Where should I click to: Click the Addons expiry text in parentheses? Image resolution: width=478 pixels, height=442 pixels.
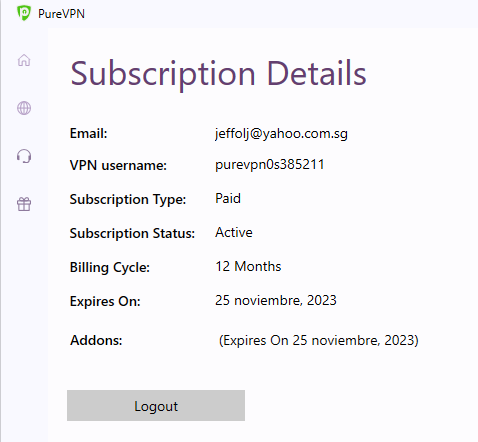(319, 340)
